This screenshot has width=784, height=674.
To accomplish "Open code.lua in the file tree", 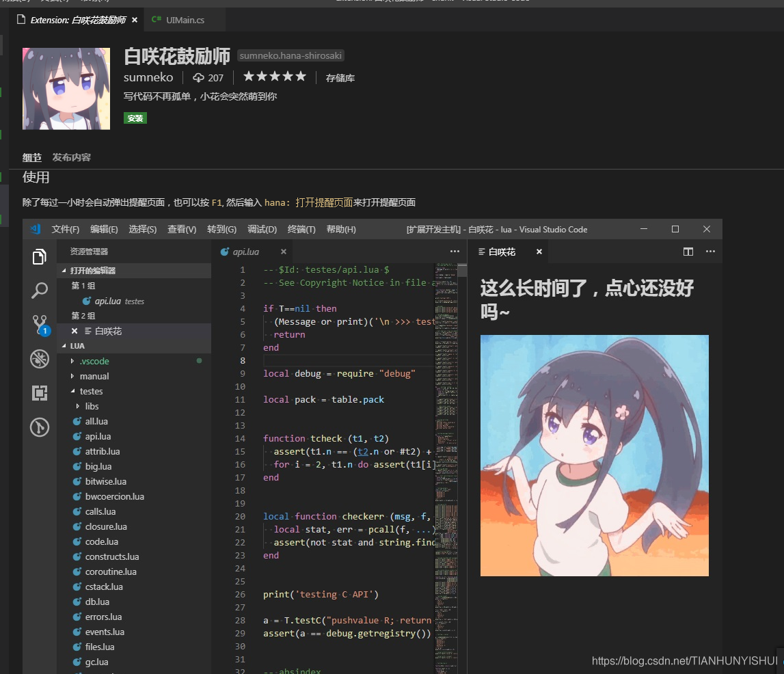I will tap(134, 541).
